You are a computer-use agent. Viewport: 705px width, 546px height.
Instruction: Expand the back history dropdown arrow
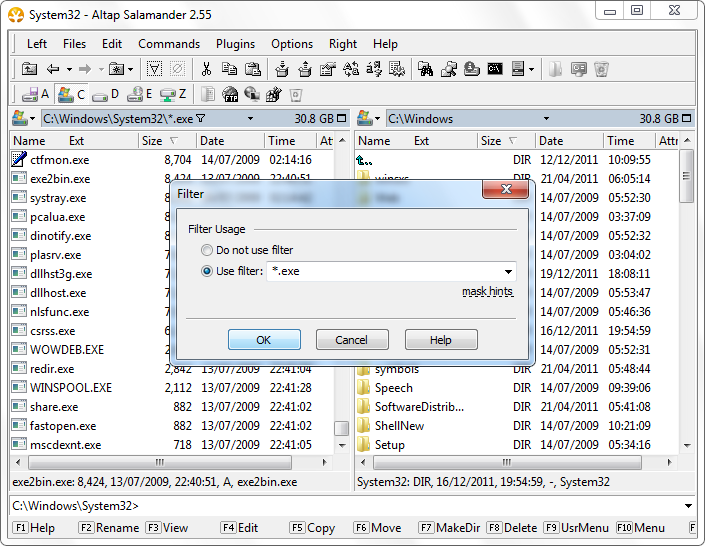69,69
